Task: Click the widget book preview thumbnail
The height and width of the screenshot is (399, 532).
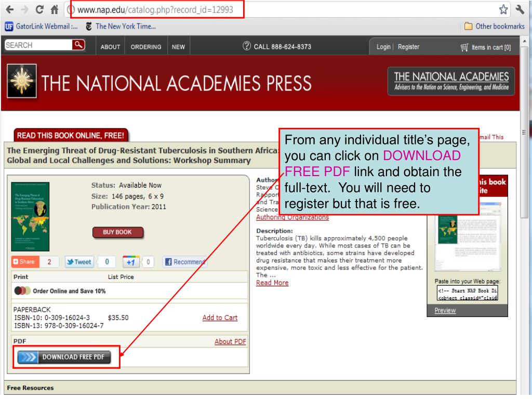Action: (x=467, y=237)
